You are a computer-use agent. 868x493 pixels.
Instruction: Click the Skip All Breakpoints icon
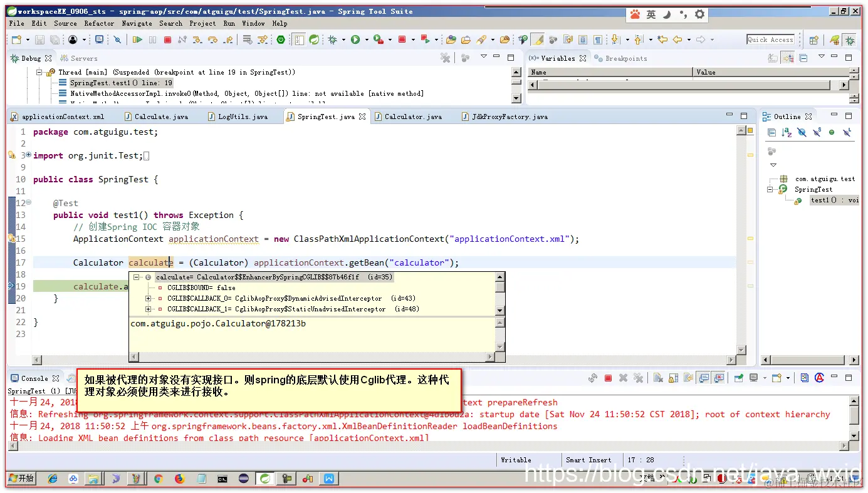click(117, 39)
